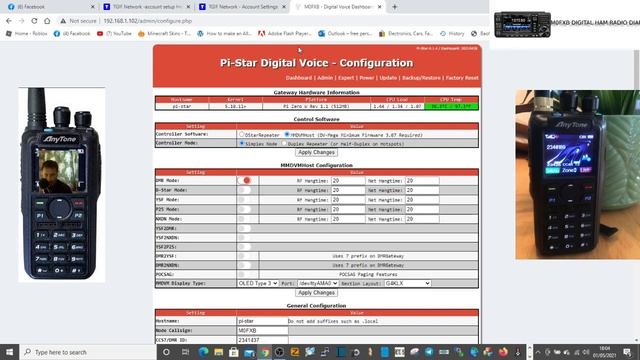Open the Admin link in header
The image size is (640, 360).
tap(325, 78)
